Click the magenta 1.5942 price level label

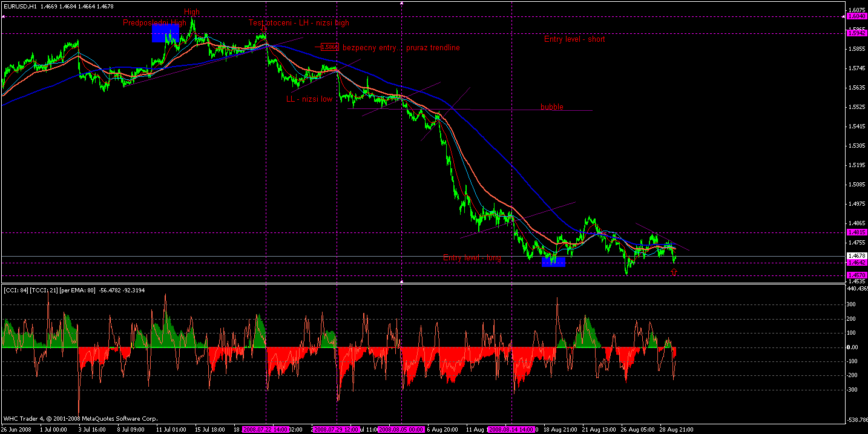(x=856, y=32)
